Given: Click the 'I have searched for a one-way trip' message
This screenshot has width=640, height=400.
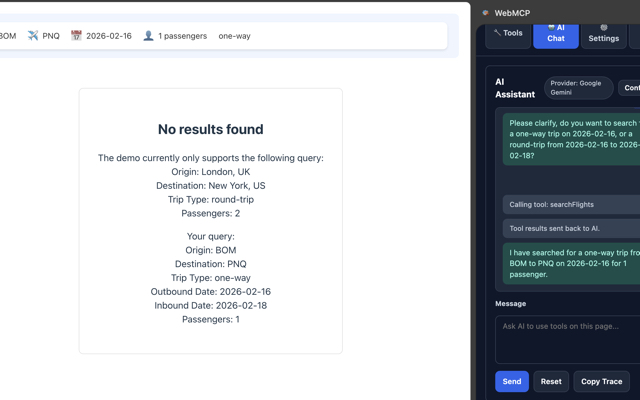Looking at the screenshot, I should (571, 263).
